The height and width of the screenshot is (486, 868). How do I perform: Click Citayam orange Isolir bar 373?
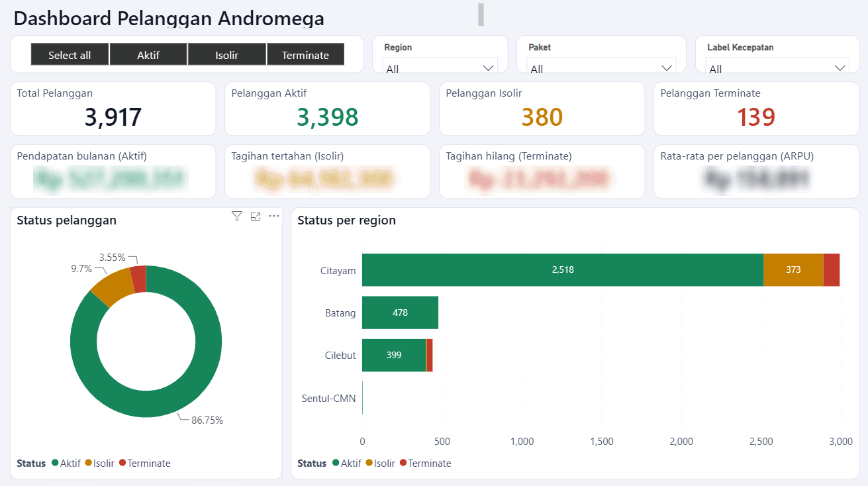click(x=793, y=269)
